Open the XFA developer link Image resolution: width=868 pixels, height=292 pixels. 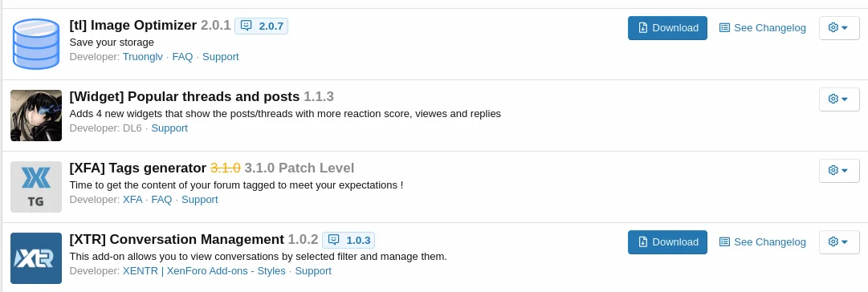[x=132, y=200]
